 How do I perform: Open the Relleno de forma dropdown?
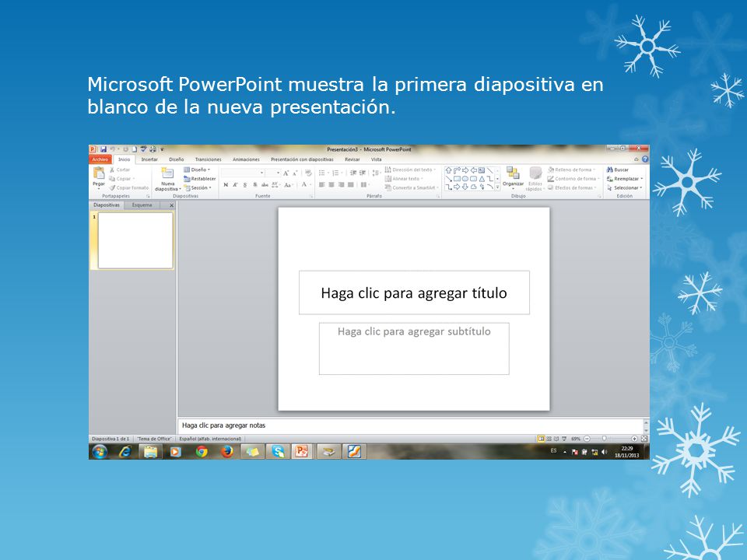point(571,170)
